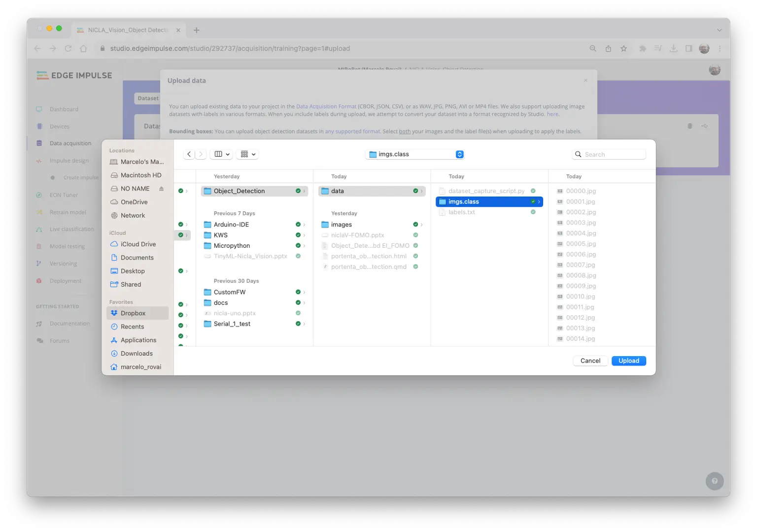757x532 pixels.
Task: Open the Applications folder in sidebar
Action: pos(138,340)
